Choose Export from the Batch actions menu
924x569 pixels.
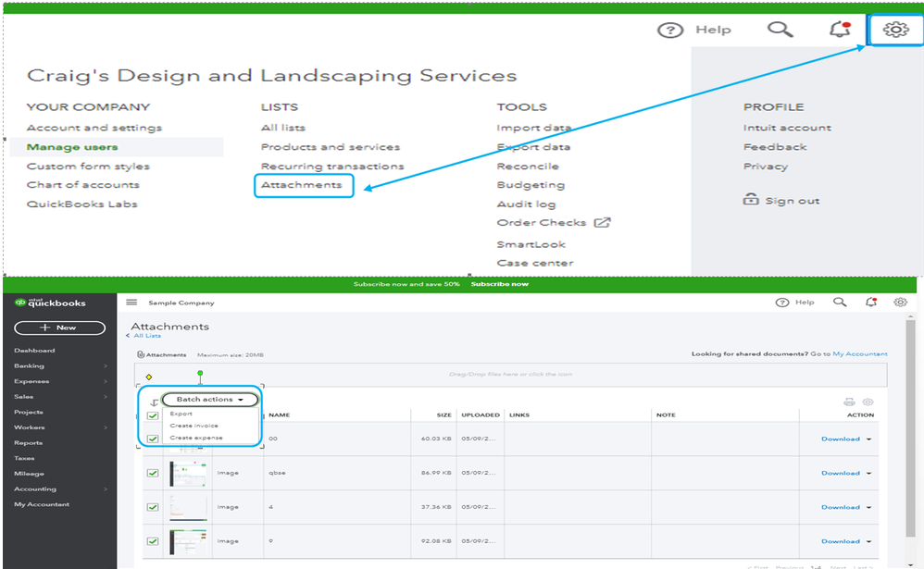181,414
